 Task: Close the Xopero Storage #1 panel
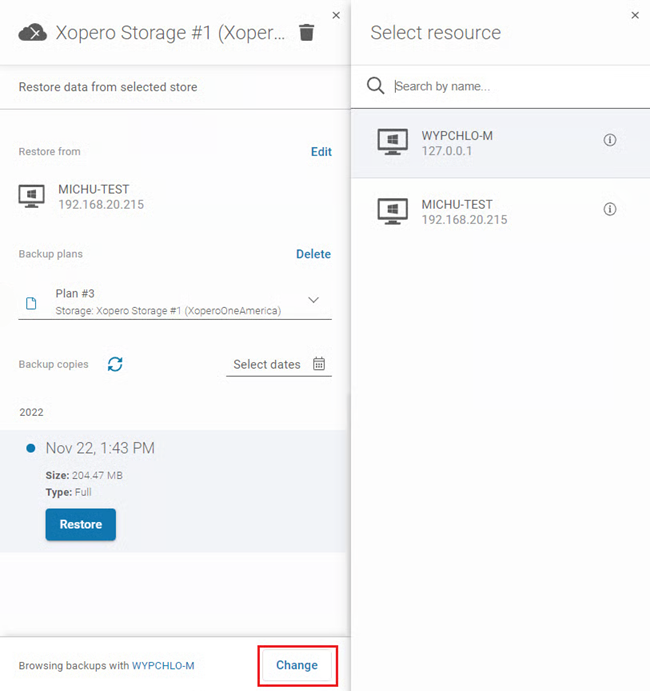click(x=336, y=15)
